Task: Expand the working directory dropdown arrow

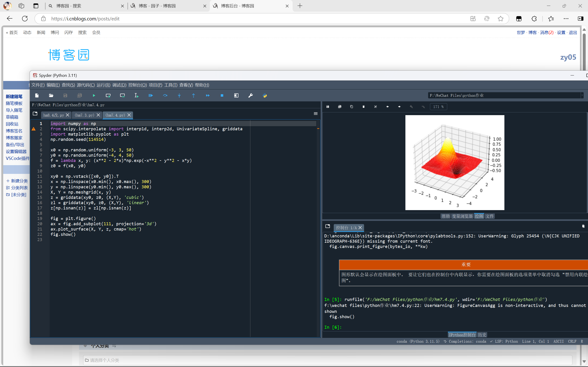Action: click(582, 96)
